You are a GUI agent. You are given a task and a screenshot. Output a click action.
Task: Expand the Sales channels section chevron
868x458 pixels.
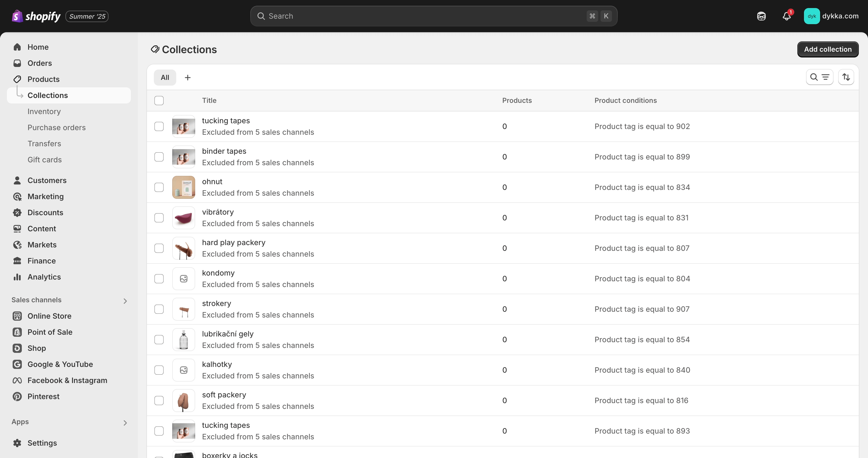(x=125, y=301)
